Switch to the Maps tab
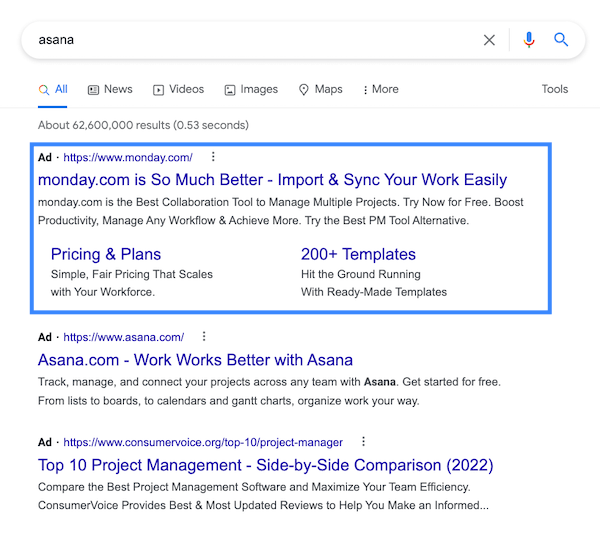Viewport: 600px width, 533px height. (x=321, y=89)
